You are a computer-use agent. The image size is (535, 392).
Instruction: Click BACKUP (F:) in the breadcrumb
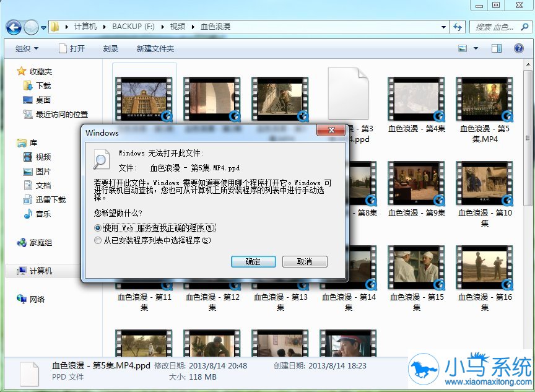pyautogui.click(x=133, y=27)
